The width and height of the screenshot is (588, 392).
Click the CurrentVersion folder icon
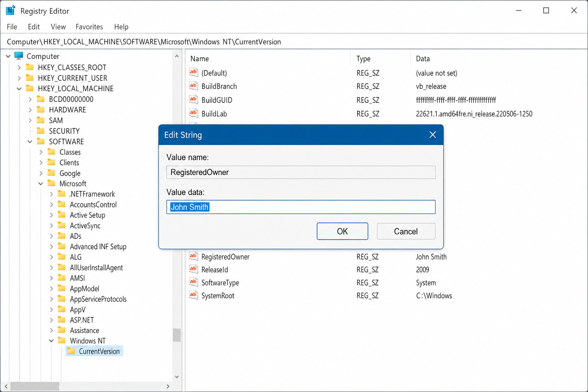pyautogui.click(x=71, y=351)
